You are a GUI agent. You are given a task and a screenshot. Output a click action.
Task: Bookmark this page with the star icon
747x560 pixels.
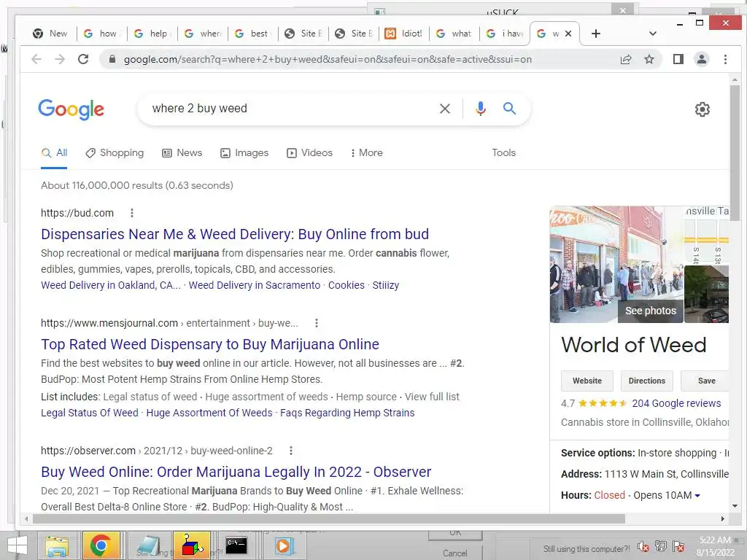649,59
